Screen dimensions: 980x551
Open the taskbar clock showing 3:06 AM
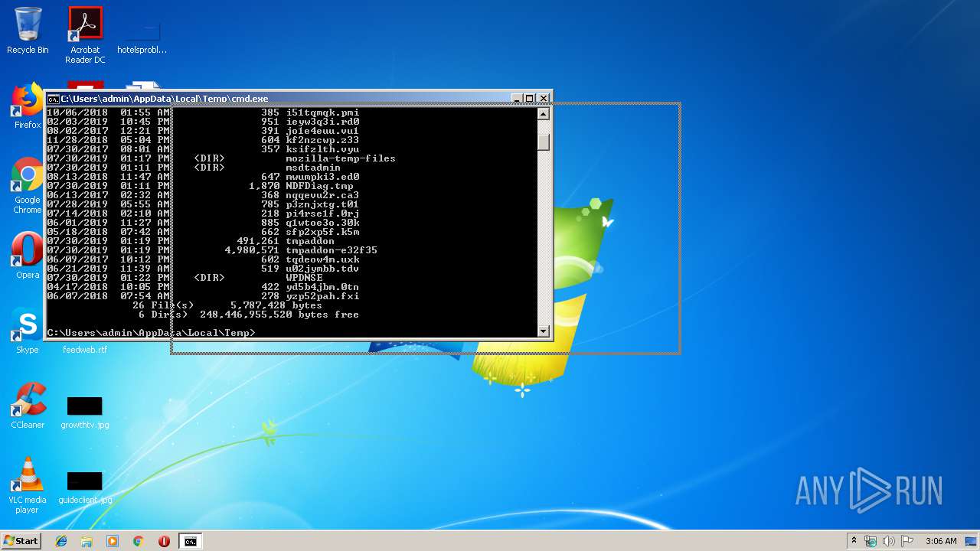[x=941, y=541]
